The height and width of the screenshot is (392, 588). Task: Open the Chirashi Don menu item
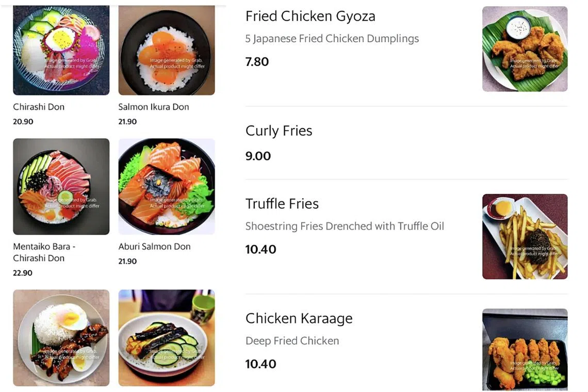click(39, 107)
